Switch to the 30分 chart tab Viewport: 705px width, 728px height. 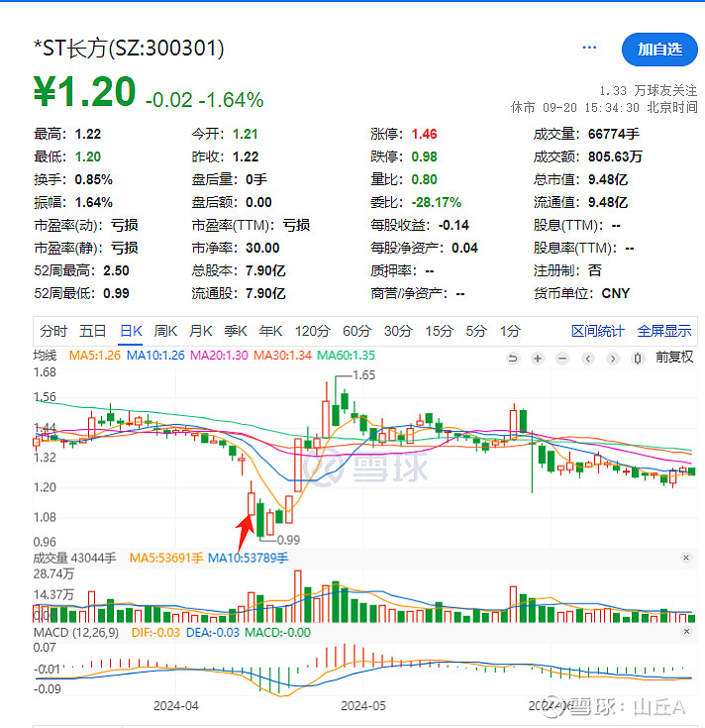[398, 331]
